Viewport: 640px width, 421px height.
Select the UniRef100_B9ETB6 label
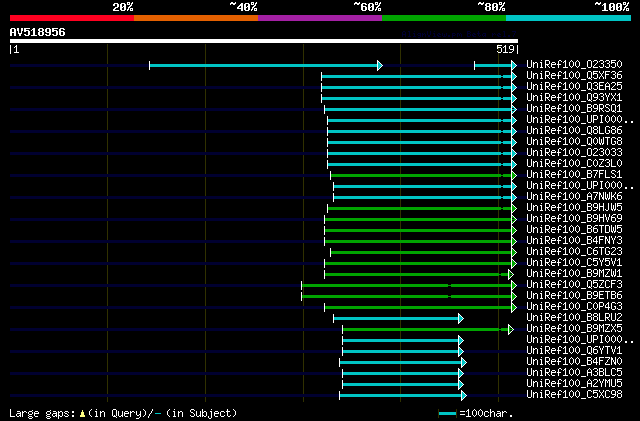click(x=574, y=296)
